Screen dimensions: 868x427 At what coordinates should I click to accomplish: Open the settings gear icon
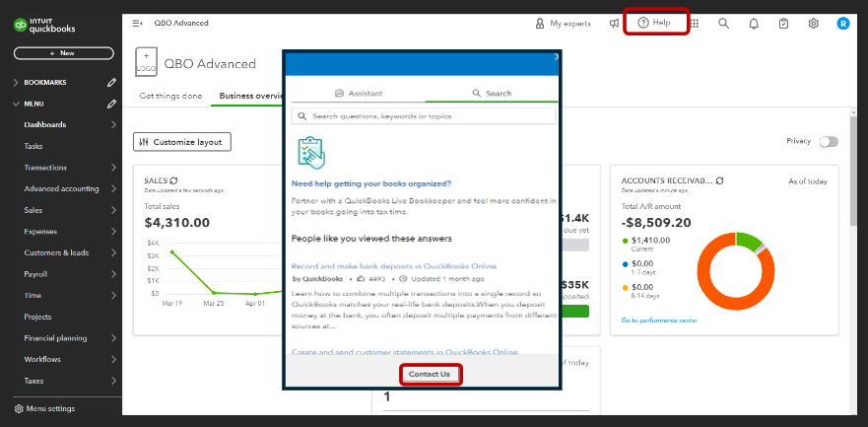(813, 24)
